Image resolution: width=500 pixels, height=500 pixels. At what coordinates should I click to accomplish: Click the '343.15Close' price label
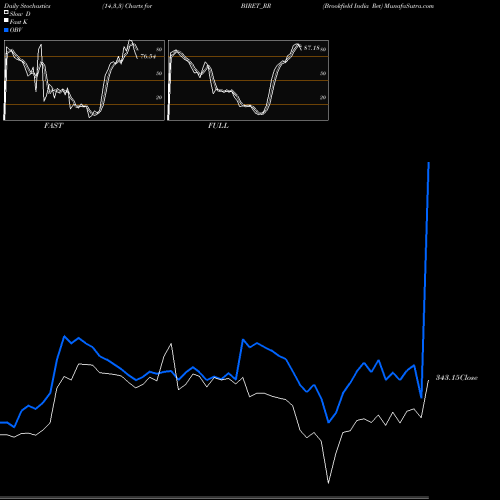pyautogui.click(x=457, y=378)
